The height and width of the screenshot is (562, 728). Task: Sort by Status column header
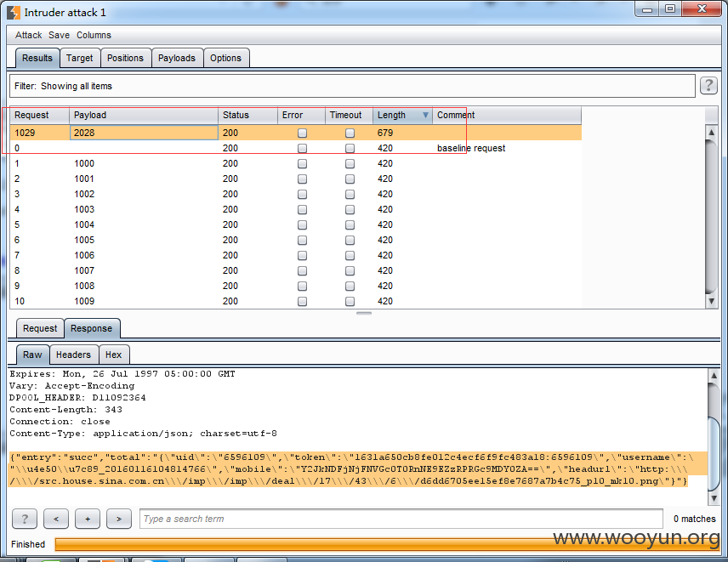pyautogui.click(x=247, y=115)
